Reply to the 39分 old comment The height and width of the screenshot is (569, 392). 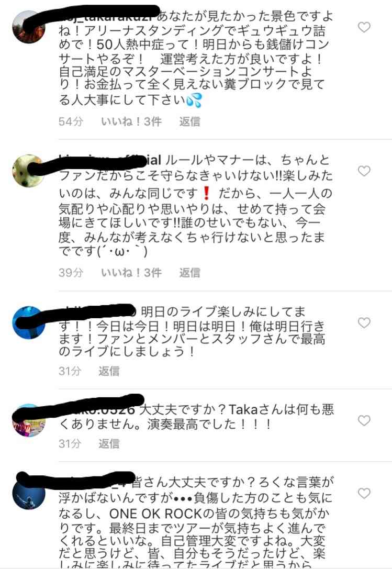click(189, 273)
